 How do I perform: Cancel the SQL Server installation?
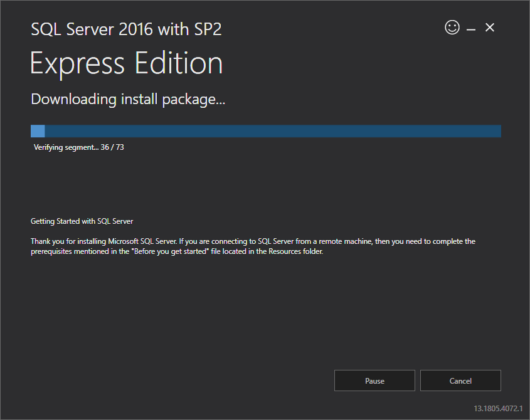tap(460, 381)
